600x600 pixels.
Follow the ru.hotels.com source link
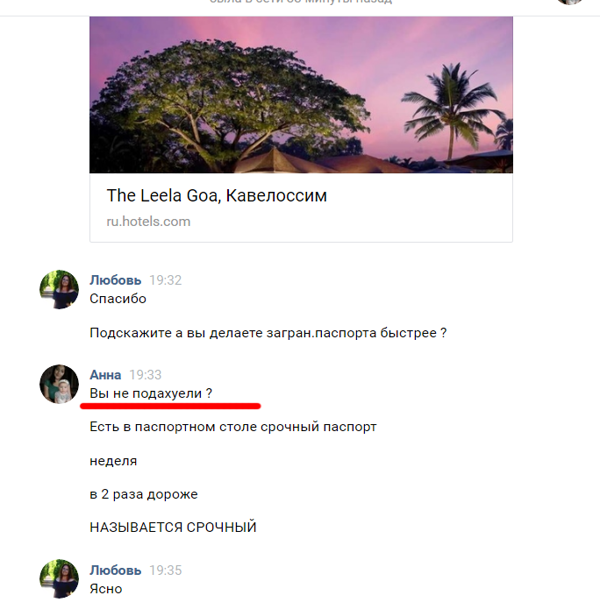click(148, 222)
